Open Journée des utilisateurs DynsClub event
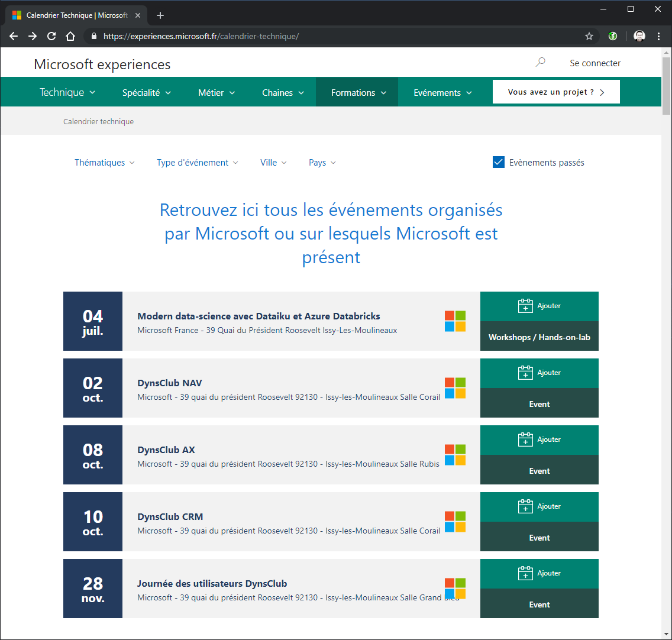The width and height of the screenshot is (672, 640). point(212,584)
